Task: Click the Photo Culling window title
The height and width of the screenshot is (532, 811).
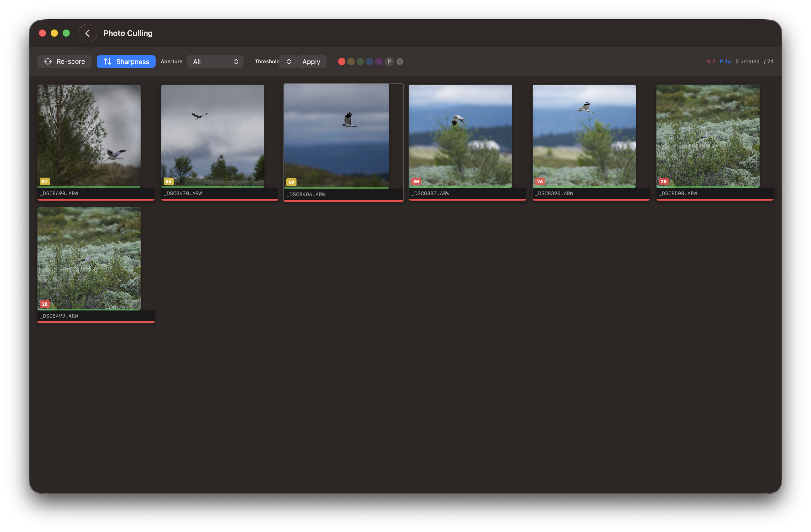Action: [x=128, y=33]
